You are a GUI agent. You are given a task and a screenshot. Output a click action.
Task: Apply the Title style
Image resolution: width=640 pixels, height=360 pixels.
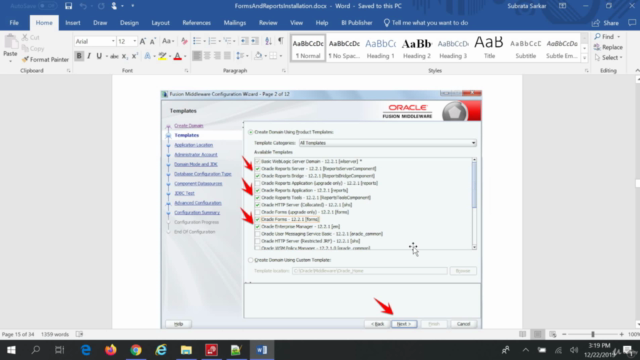(489, 48)
